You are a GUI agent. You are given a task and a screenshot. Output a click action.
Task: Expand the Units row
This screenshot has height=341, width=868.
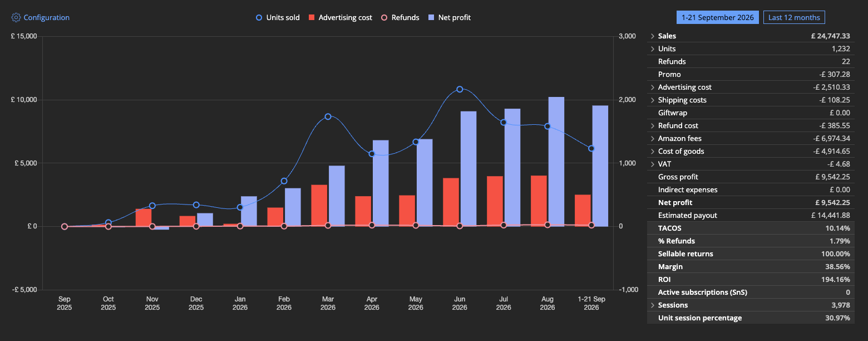[x=653, y=49]
